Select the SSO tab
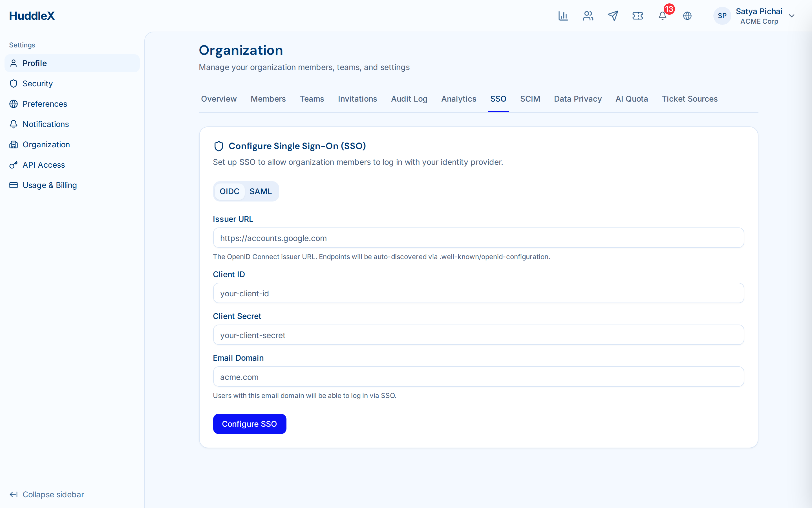This screenshot has width=812, height=508. 498,99
